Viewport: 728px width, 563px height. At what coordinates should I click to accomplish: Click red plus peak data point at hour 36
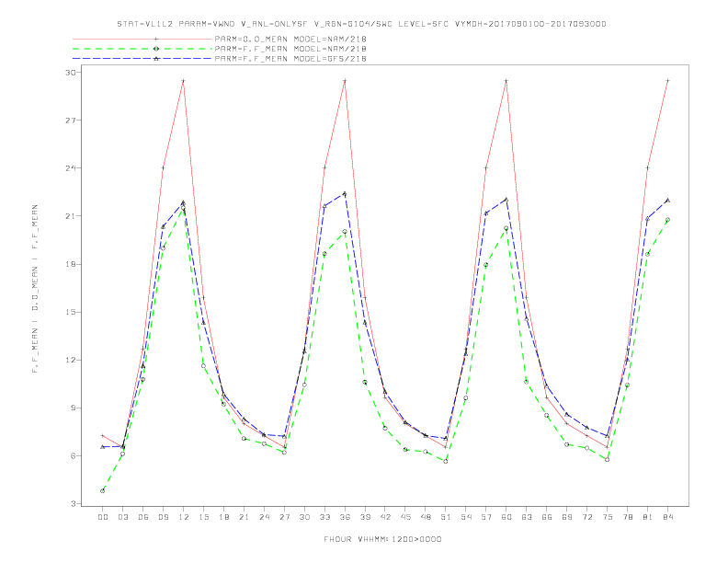click(345, 81)
